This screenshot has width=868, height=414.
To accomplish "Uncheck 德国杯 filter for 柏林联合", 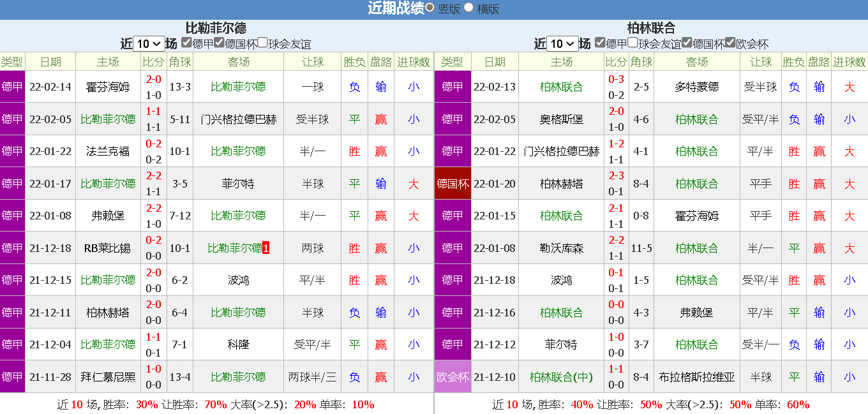I will coord(687,43).
